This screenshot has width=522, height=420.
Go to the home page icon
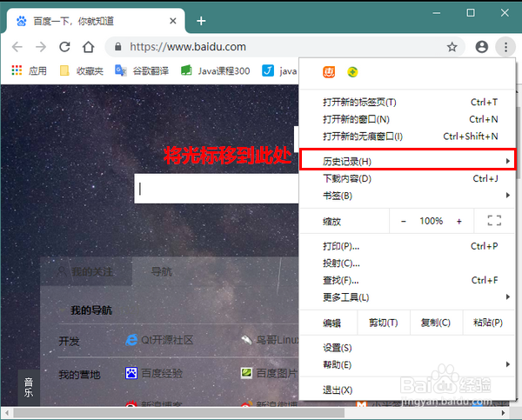tap(88, 47)
